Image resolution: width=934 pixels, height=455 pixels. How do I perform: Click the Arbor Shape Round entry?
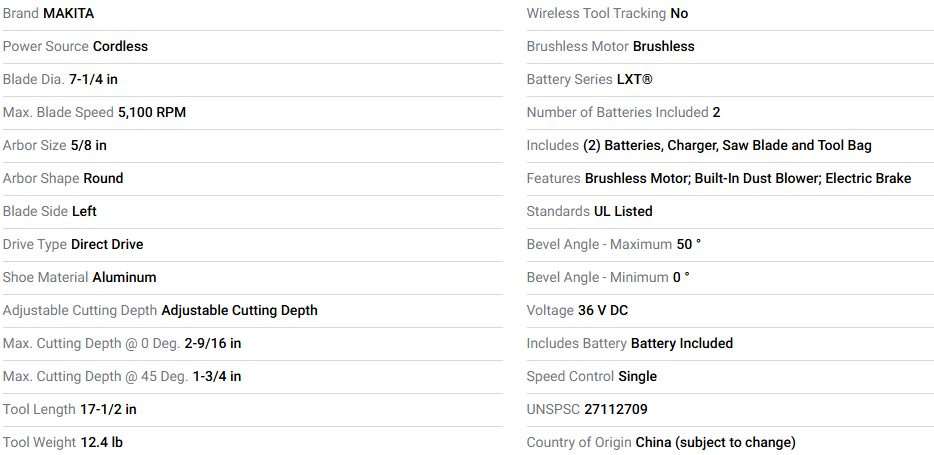coord(63,179)
